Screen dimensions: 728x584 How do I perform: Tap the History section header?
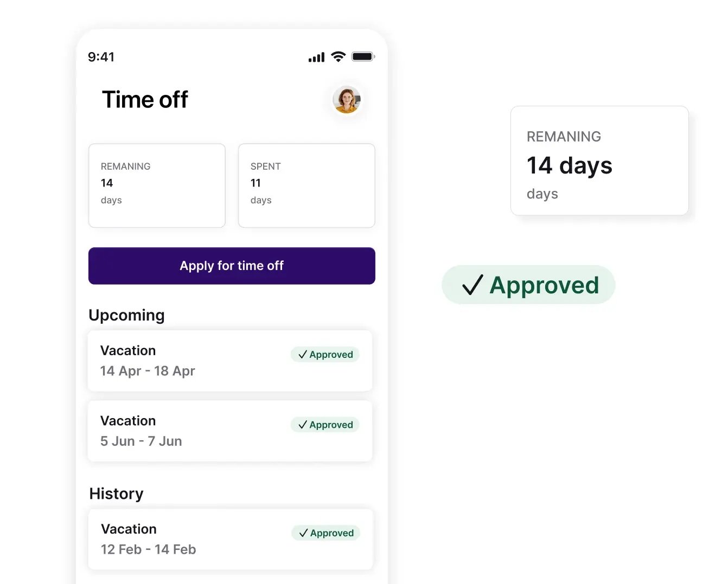(116, 493)
